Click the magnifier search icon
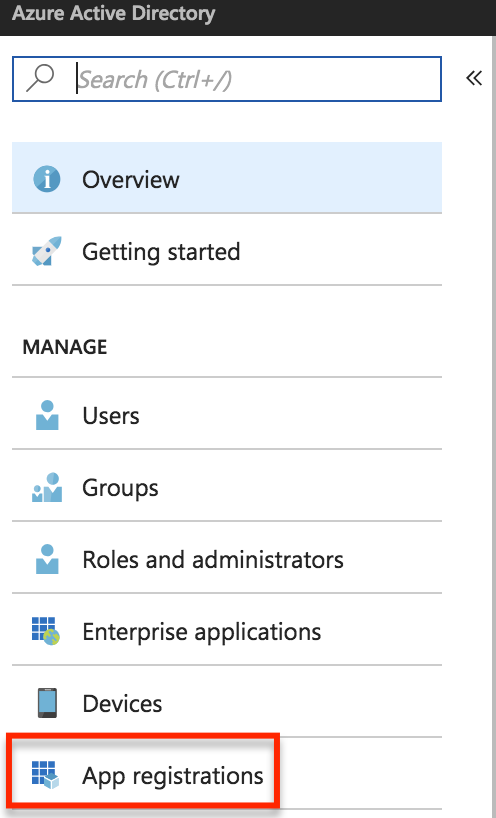The image size is (496, 818). 40,79
